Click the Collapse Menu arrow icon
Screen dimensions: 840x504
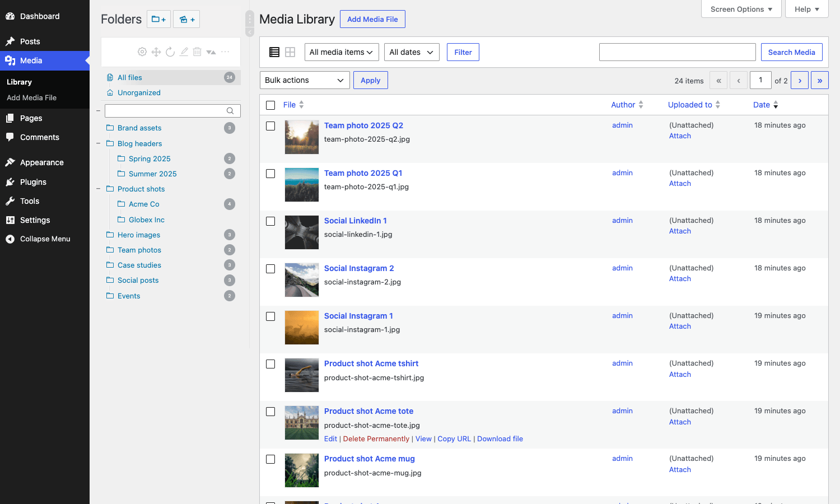pyautogui.click(x=10, y=239)
